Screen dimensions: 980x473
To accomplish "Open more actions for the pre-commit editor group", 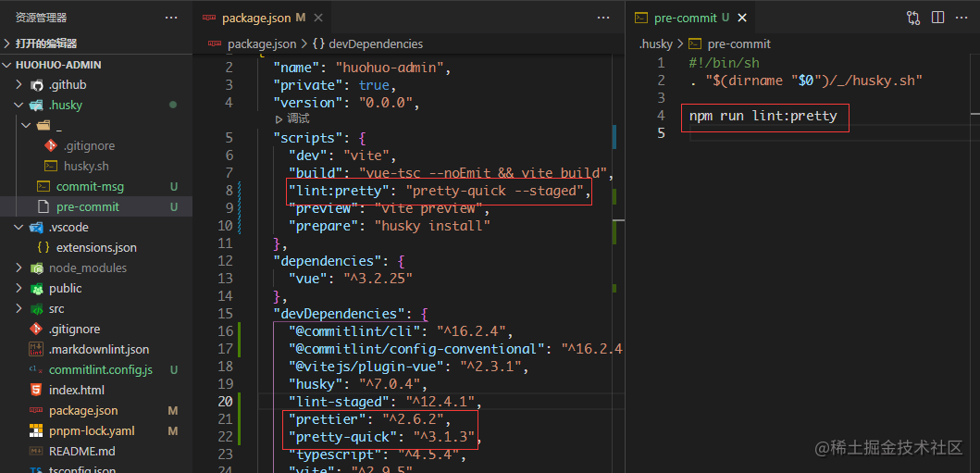I will click(961, 18).
